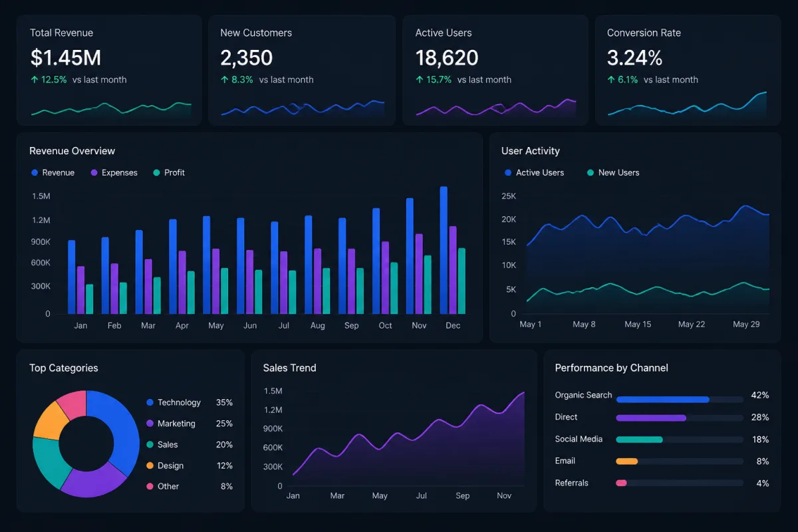Click the pink Other legend dot
This screenshot has height=532, width=798.
tap(150, 486)
